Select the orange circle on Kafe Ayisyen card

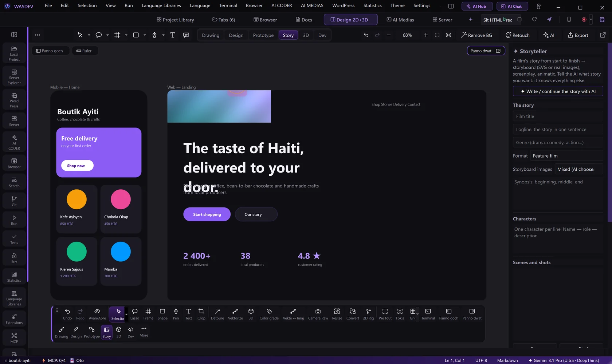pyautogui.click(x=76, y=199)
